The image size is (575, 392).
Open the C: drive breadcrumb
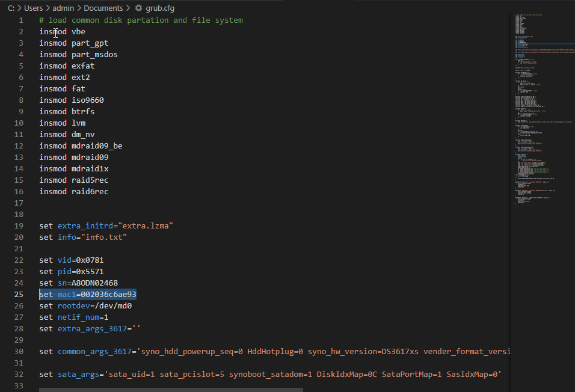(11, 8)
